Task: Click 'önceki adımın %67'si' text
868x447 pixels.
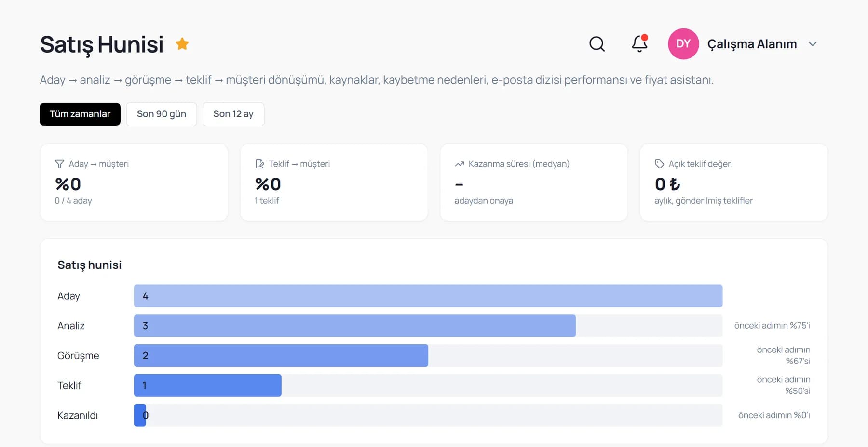Action: click(x=784, y=356)
